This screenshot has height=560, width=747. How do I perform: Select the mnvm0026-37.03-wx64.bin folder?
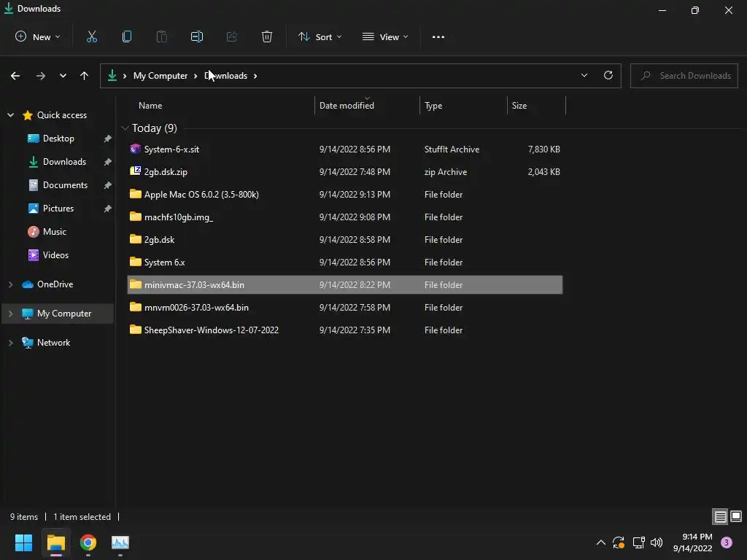[x=345, y=307]
